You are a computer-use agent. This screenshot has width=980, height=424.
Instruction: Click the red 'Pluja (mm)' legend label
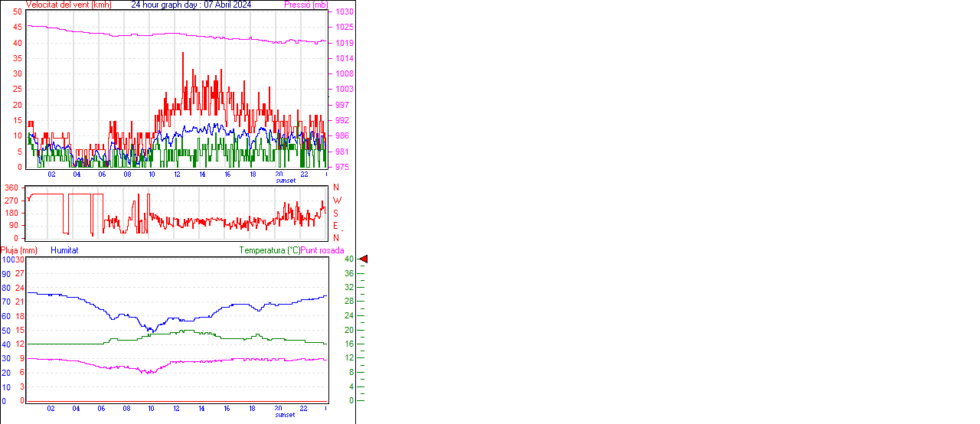click(19, 250)
